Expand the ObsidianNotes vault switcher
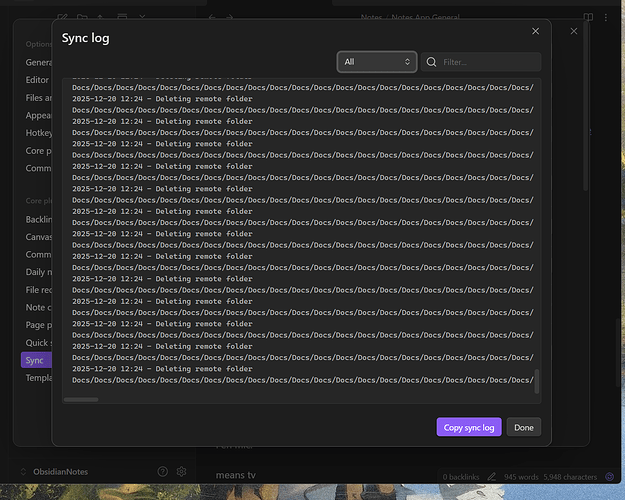The height and width of the screenshot is (500, 625). click(60, 471)
